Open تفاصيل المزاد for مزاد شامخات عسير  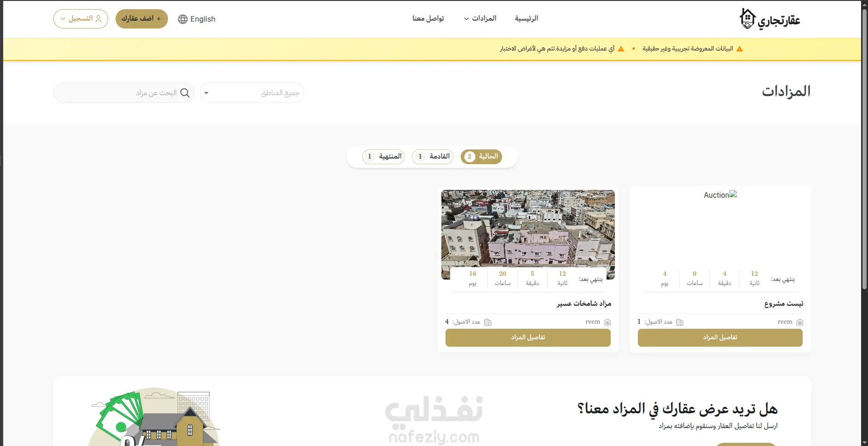click(528, 337)
